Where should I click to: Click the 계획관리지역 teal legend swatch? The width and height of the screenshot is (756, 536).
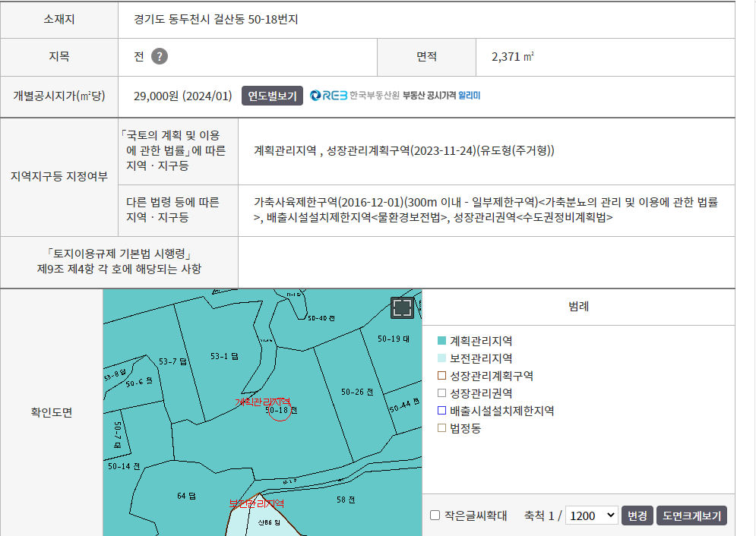[x=441, y=340]
